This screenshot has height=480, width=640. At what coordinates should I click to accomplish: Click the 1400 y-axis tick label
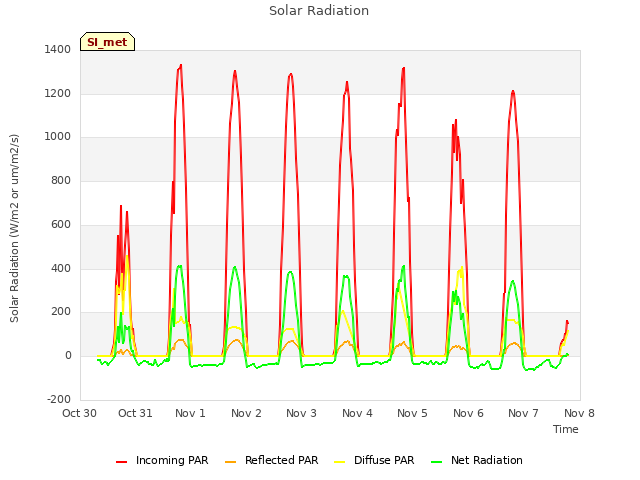(x=58, y=49)
